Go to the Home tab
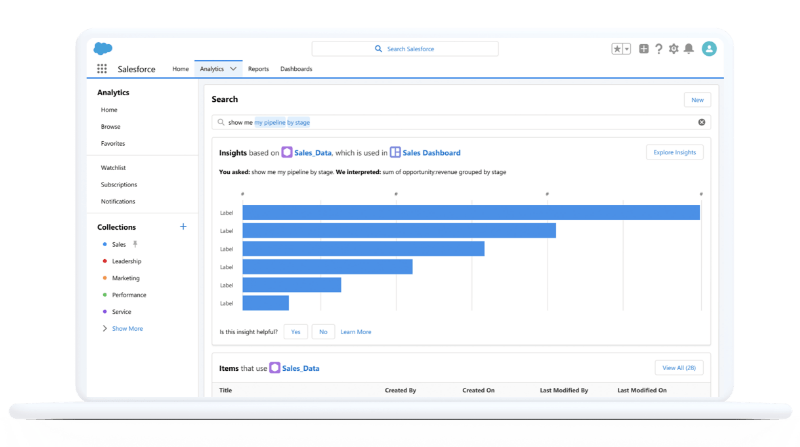Screen dimensions: 800x447 pyautogui.click(x=181, y=69)
